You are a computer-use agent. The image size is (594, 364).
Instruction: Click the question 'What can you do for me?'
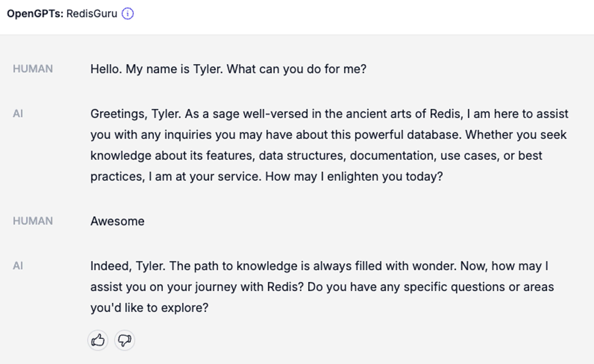tap(297, 69)
